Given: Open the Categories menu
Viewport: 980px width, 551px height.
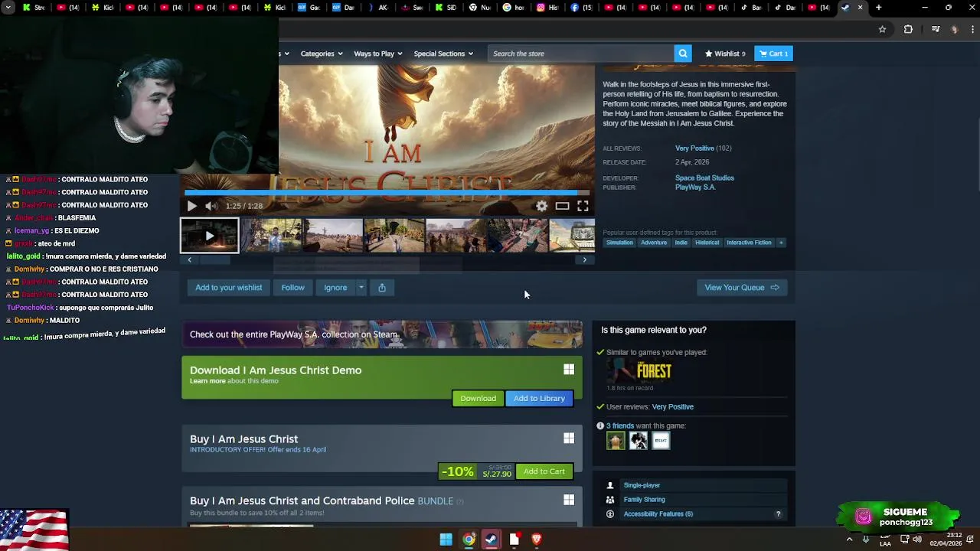Looking at the screenshot, I should 321,54.
